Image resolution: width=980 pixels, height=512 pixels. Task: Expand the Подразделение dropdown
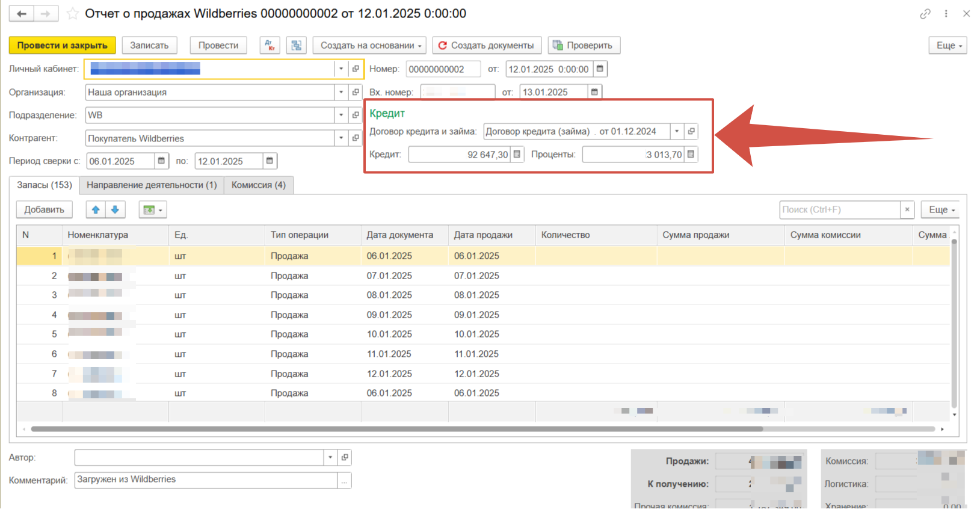click(341, 115)
